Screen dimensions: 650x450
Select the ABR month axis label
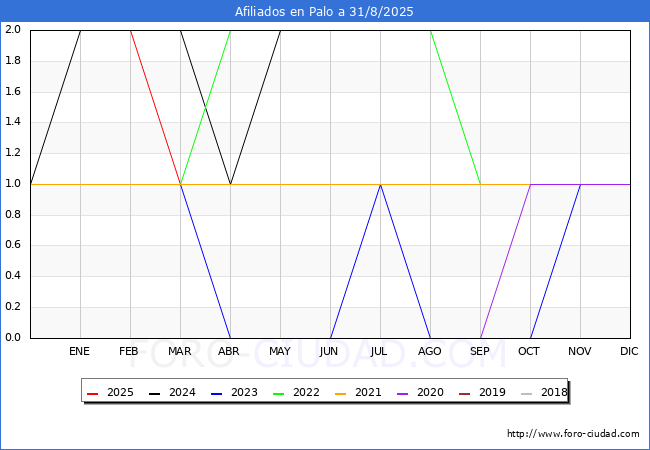click(229, 351)
